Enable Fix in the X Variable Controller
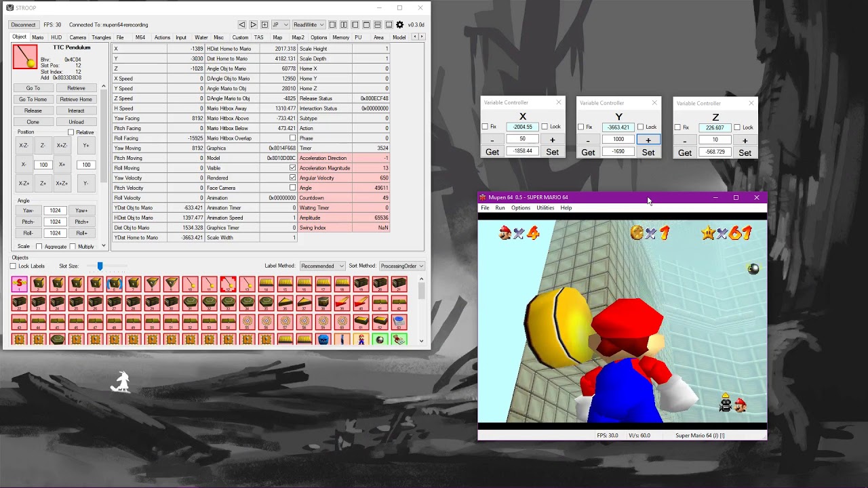Image resolution: width=868 pixels, height=488 pixels. (x=485, y=127)
